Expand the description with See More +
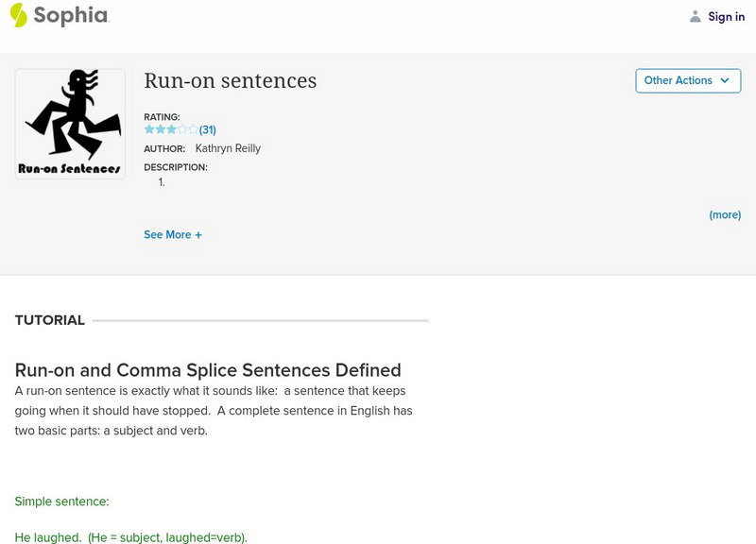Image resolution: width=756 pixels, height=544 pixels. (173, 234)
